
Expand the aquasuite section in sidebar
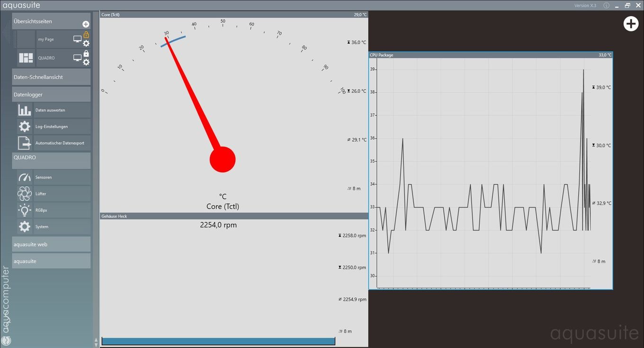coord(51,261)
